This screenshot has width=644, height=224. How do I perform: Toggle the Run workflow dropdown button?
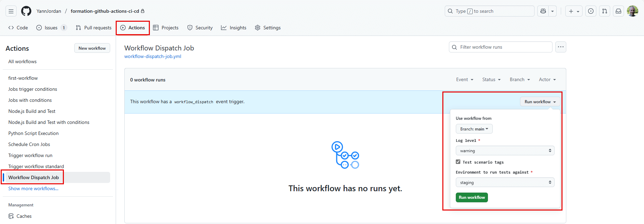(x=540, y=101)
